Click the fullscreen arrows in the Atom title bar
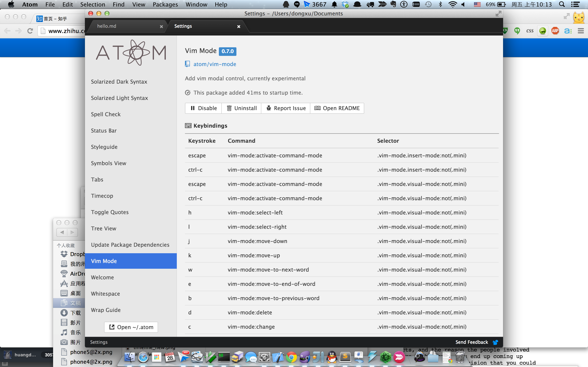Viewport: 588px width, 367px height. tap(498, 14)
